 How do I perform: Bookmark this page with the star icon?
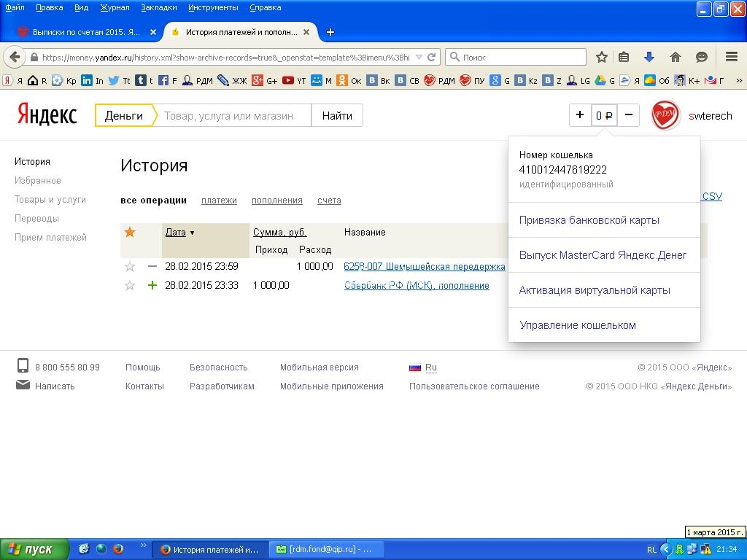(x=602, y=57)
